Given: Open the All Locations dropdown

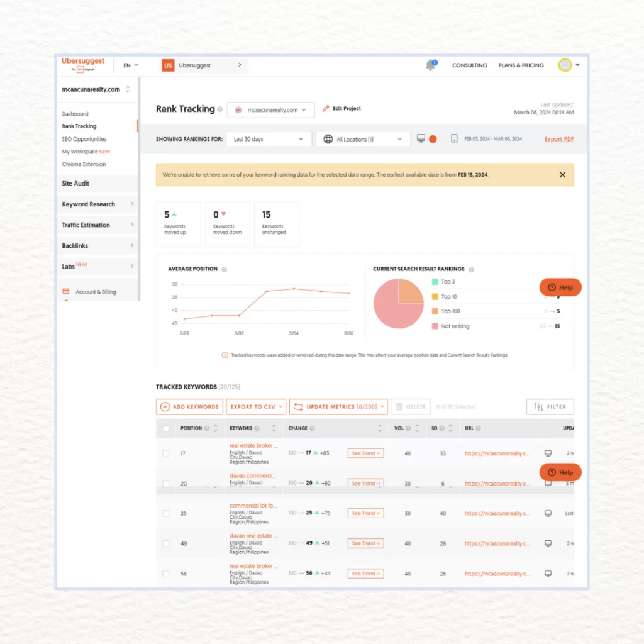Looking at the screenshot, I should click(x=363, y=139).
